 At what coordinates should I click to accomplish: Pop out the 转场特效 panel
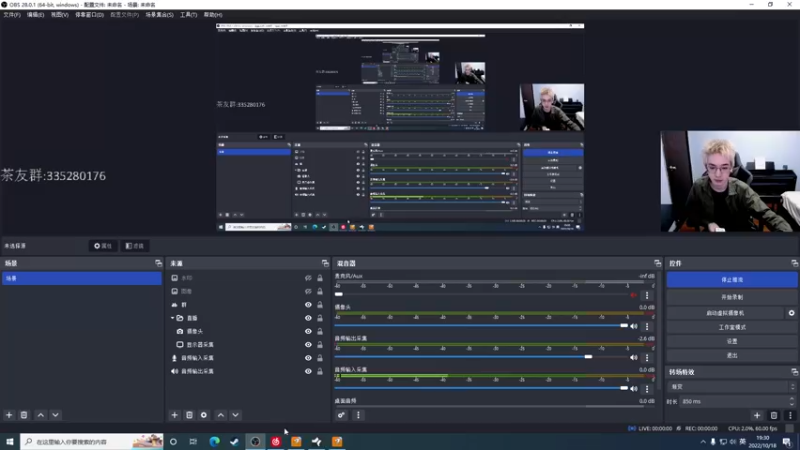[x=794, y=372]
